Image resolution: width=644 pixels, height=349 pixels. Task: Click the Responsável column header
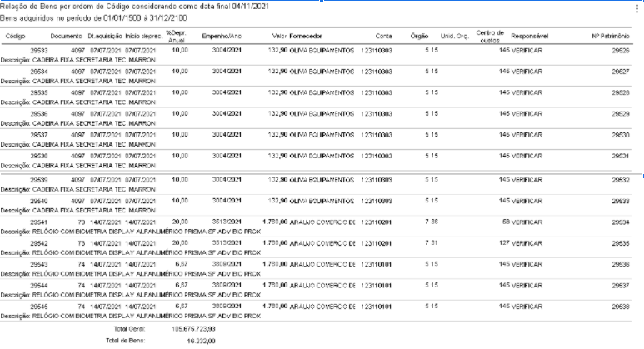[530, 37]
